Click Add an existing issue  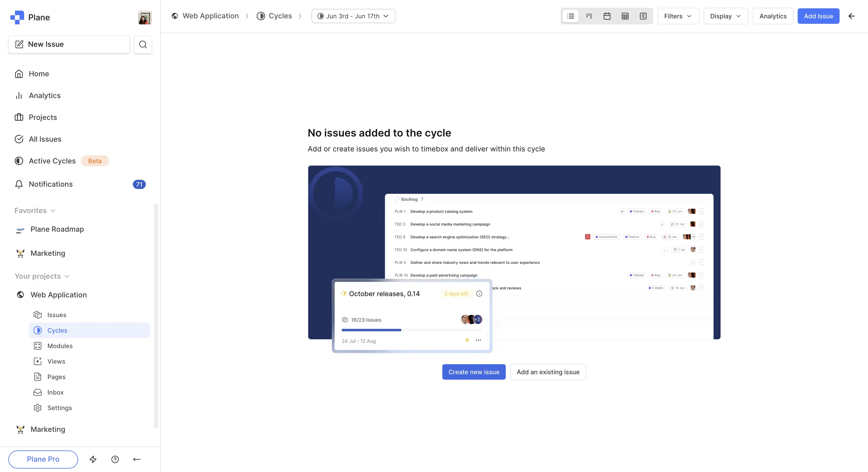click(x=548, y=372)
